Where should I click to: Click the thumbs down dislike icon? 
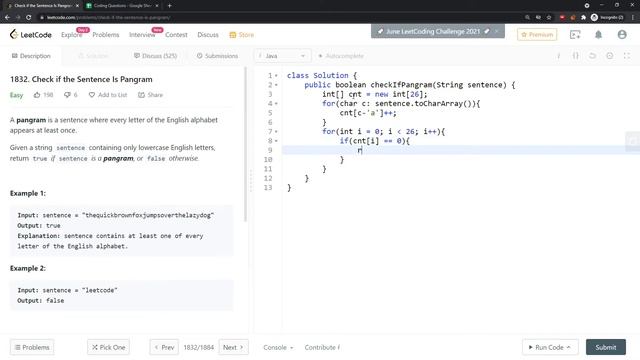pos(67,95)
